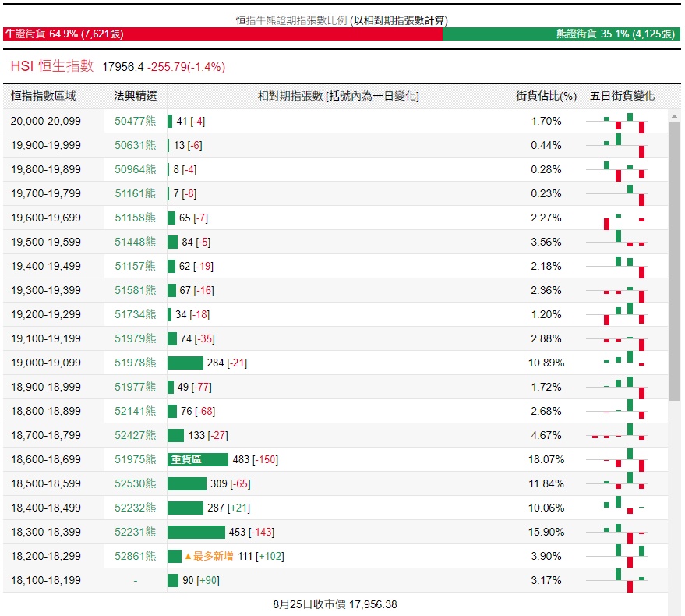Open the 51975熊 warrant in heavy zone row
Image resolution: width=685 pixels, height=616 pixels.
(x=135, y=459)
